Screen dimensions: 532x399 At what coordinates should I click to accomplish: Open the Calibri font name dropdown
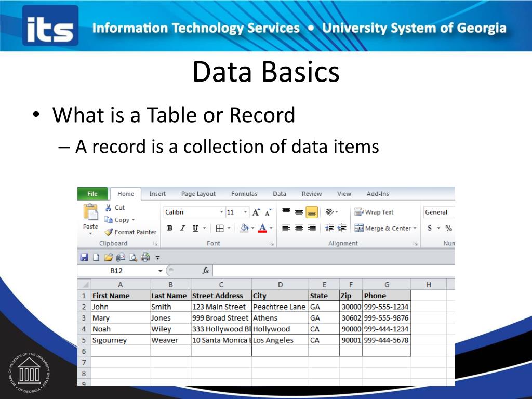pyautogui.click(x=221, y=212)
